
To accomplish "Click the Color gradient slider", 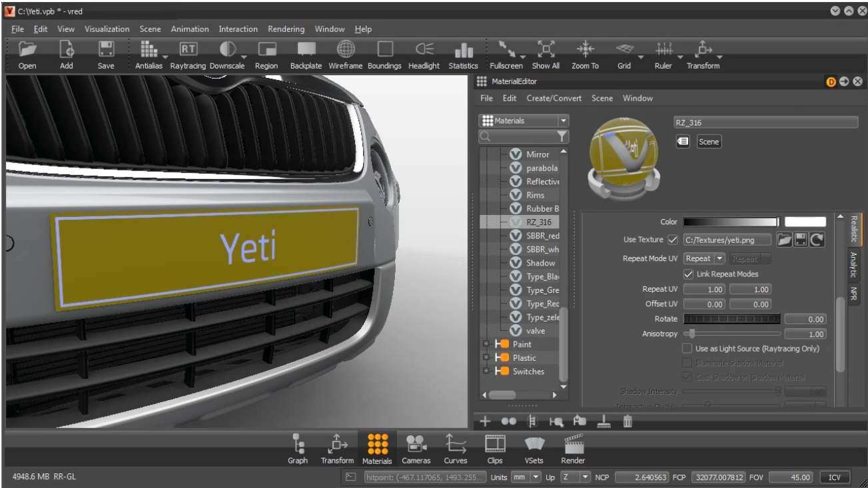I will 731,222.
